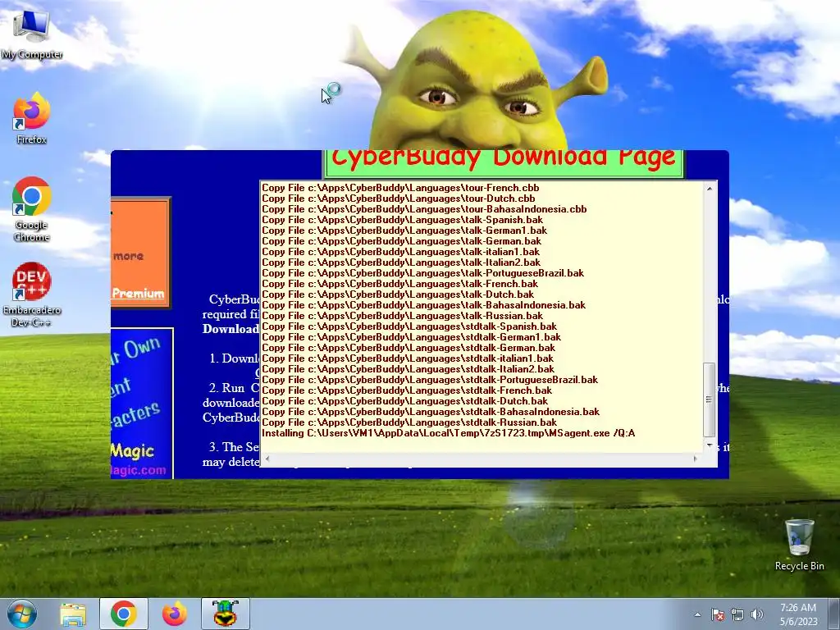840x630 pixels.
Task: Select the log line 'stdtalk-PortugueseBrazil.bak'
Action: click(x=430, y=380)
